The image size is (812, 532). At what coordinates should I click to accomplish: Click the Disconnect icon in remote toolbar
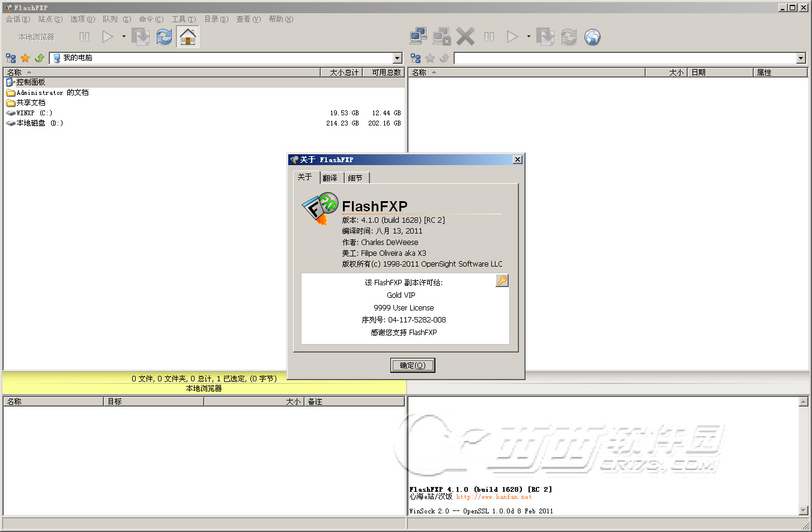441,37
